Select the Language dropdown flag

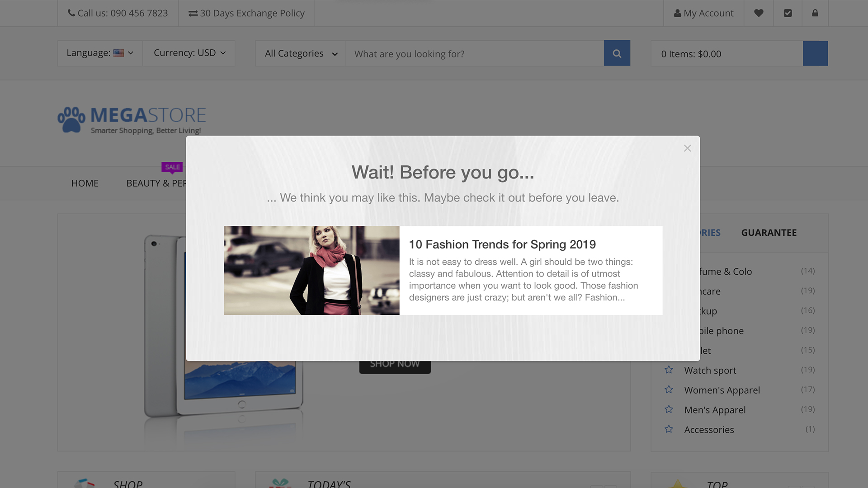pos(118,53)
